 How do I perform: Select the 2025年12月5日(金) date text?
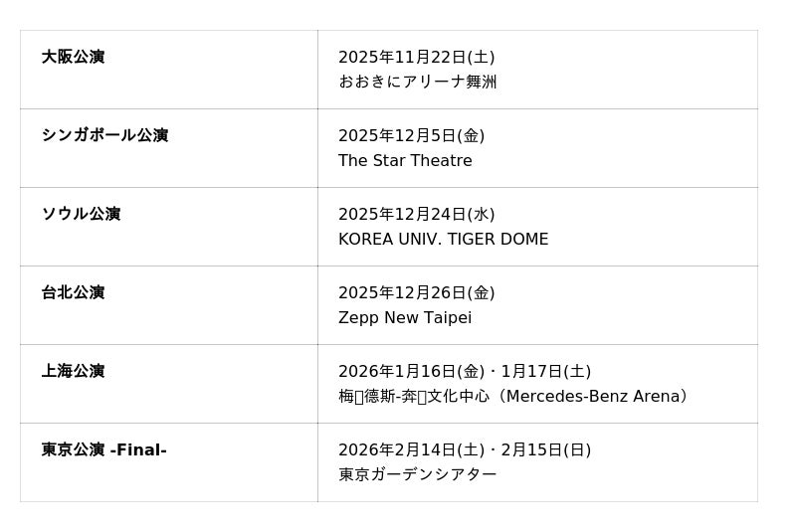(x=411, y=136)
